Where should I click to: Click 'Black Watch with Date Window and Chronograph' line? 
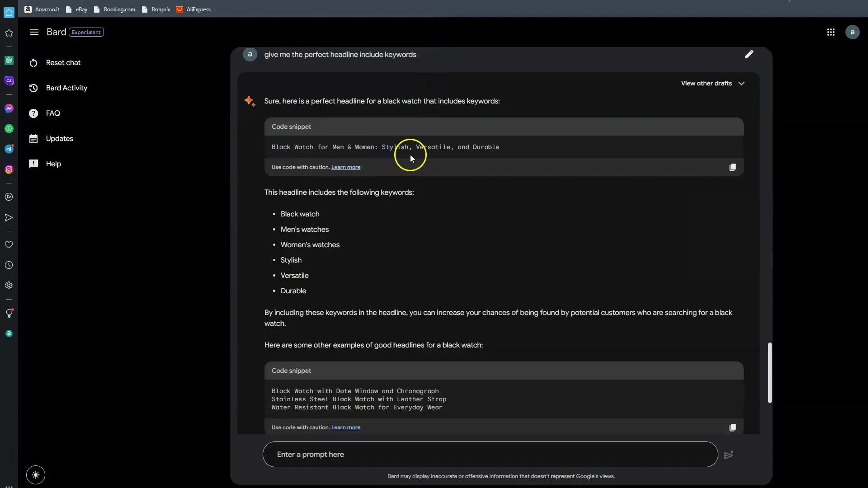[355, 391]
